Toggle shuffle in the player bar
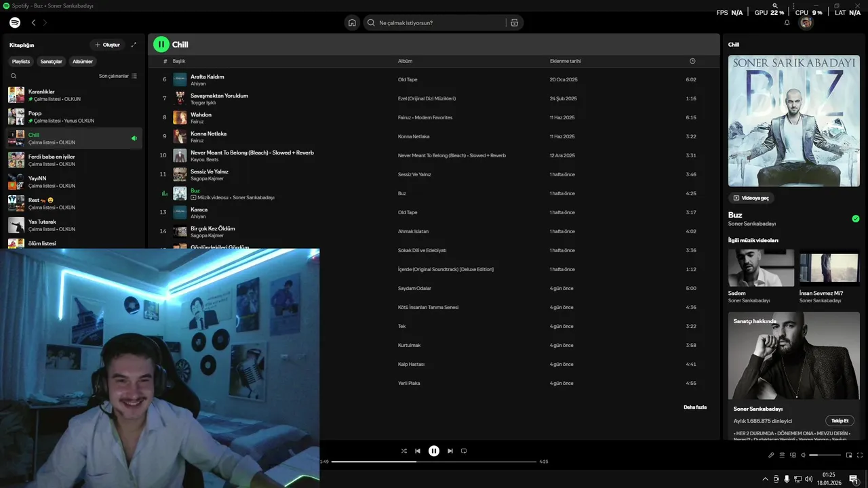868x488 pixels. point(404,451)
